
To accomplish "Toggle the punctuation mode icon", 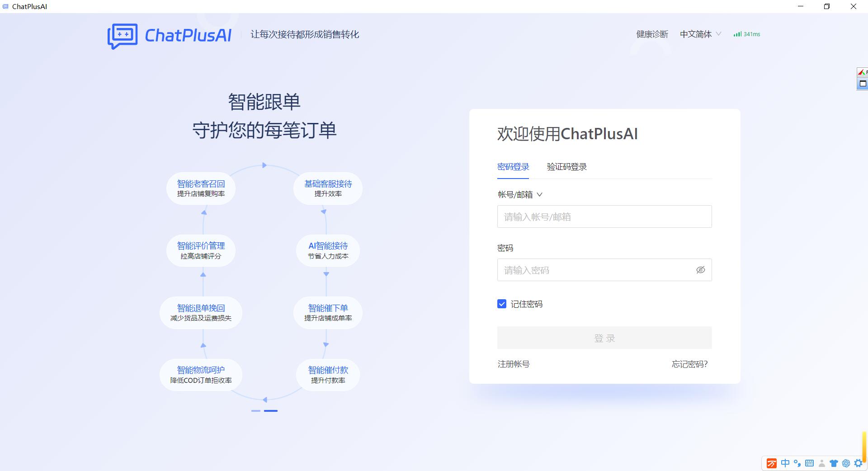I will point(797,463).
